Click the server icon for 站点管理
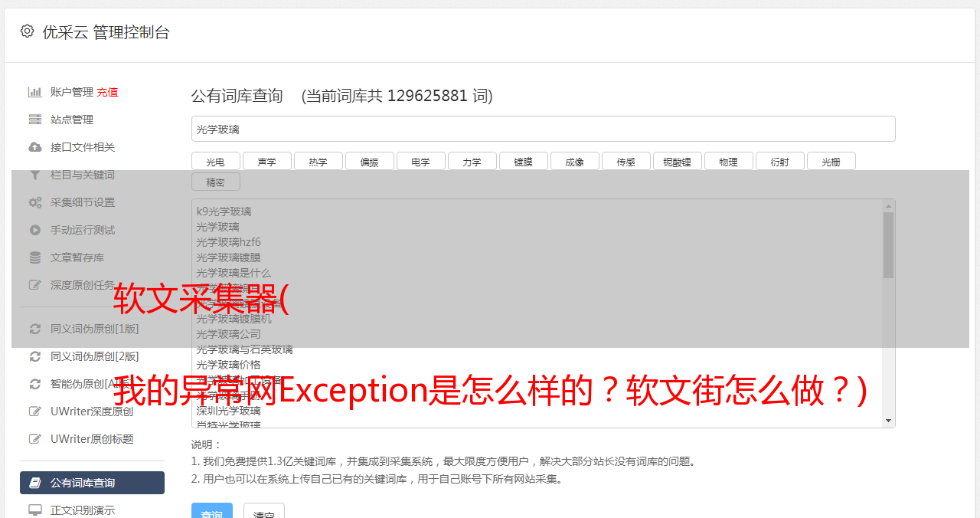This screenshot has height=518, width=980. coord(35,120)
